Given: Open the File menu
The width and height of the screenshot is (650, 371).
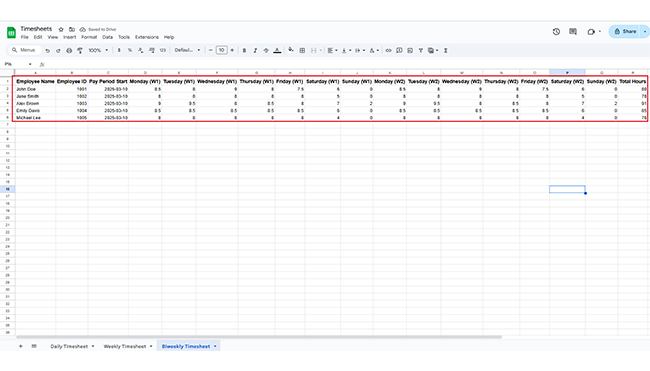Looking at the screenshot, I should [25, 37].
